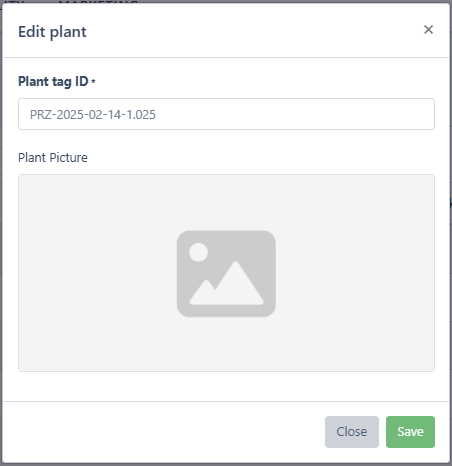Open the Plant Picture upload area
This screenshot has width=452, height=466.
[x=226, y=273]
